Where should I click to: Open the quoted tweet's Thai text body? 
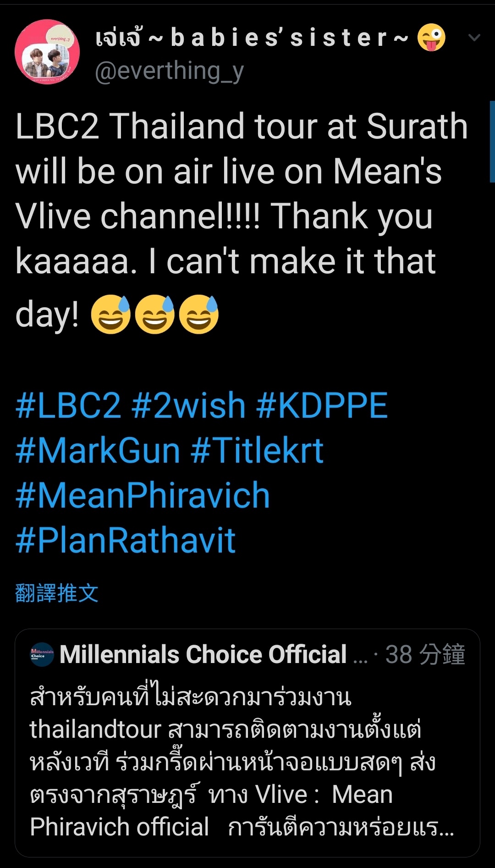tap(242, 762)
